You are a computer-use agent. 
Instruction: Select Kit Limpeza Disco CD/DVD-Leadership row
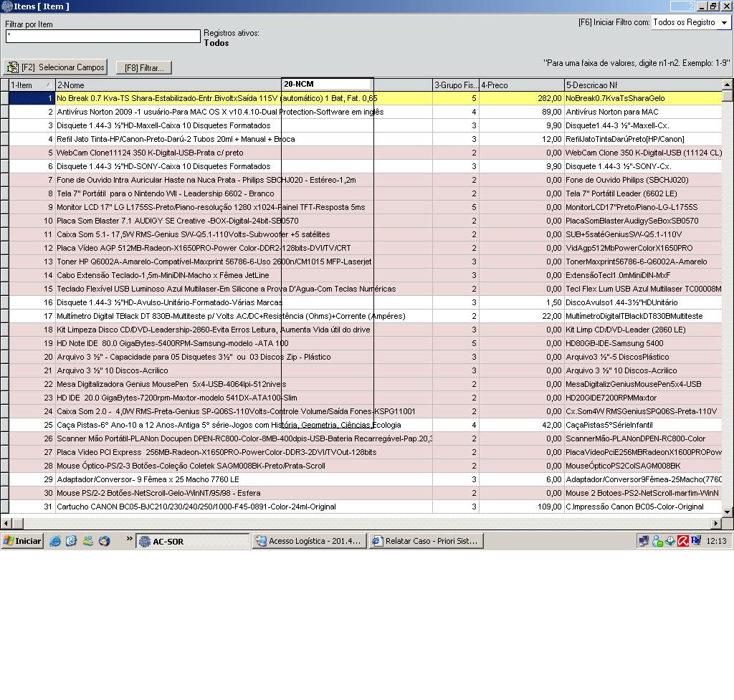(x=365, y=330)
